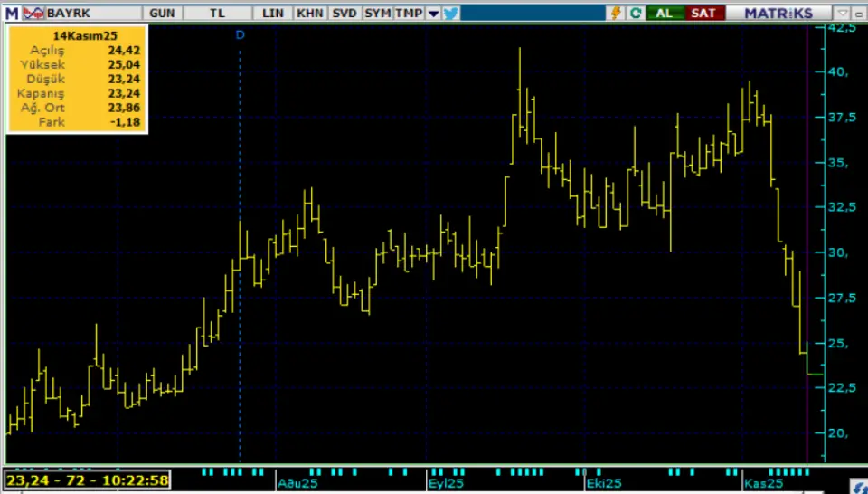Screen dimensions: 868x494
Task: Click the green refresh C icon
Action: (636, 13)
